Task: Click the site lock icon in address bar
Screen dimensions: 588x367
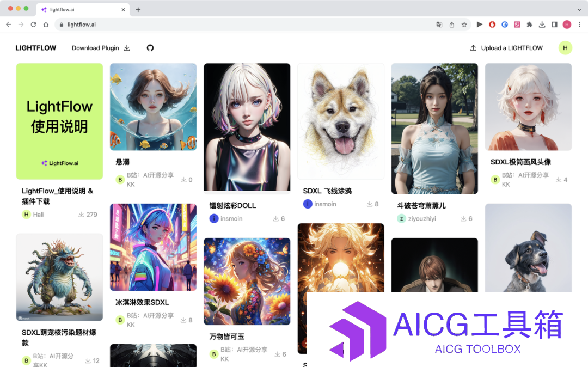Action: coord(62,25)
